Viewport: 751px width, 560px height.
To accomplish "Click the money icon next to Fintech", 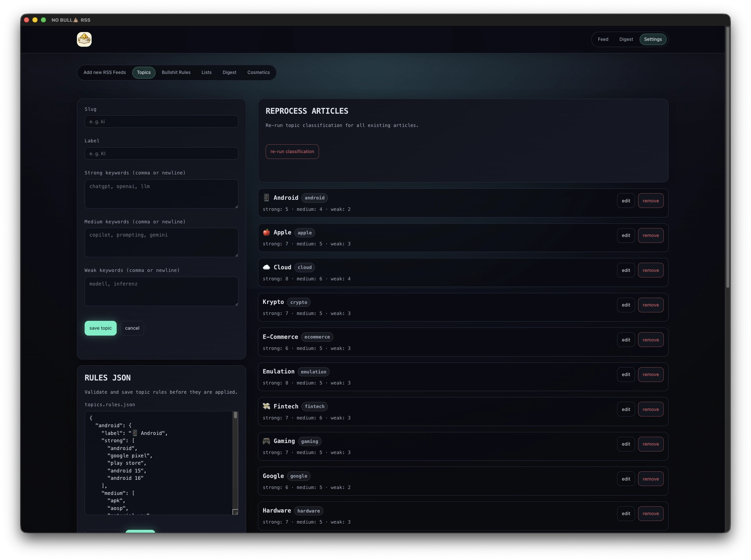I will click(x=266, y=406).
